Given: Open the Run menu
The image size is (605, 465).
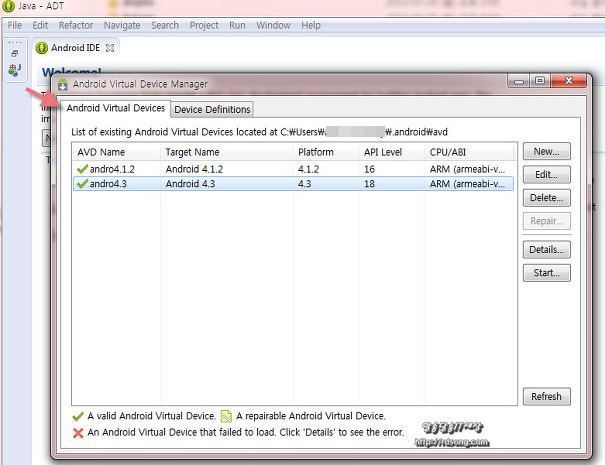Looking at the screenshot, I should point(237,25).
